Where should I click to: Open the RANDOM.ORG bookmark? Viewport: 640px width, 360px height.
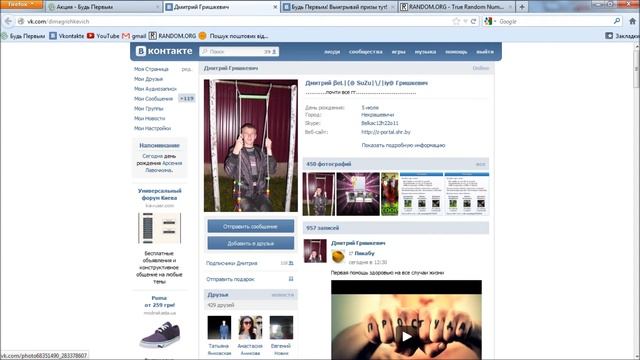(x=172, y=36)
